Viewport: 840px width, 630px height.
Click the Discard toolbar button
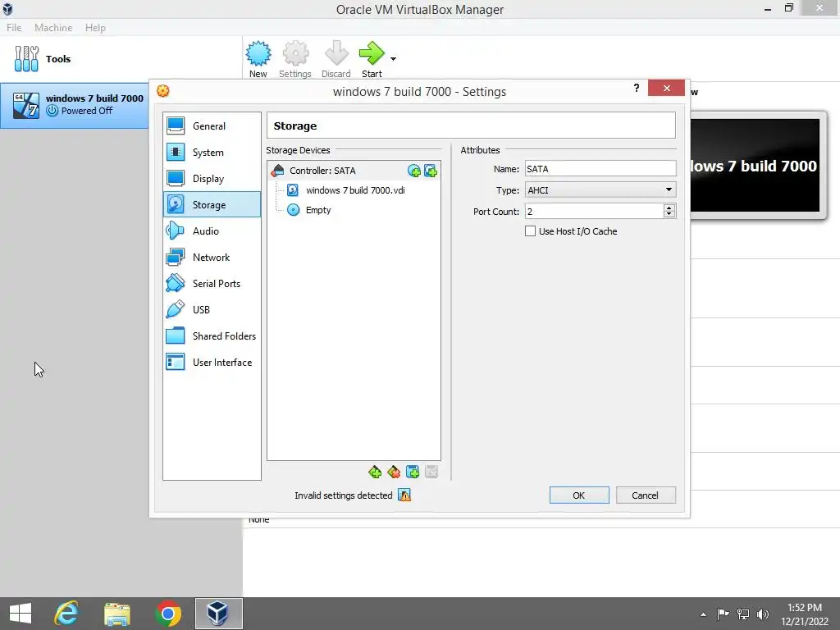coord(336,59)
